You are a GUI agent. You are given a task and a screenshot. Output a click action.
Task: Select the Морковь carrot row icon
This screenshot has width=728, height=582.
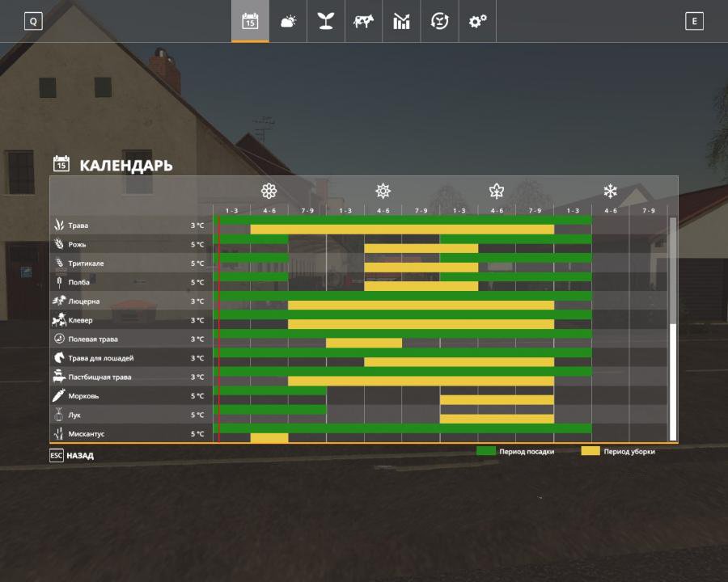59,396
